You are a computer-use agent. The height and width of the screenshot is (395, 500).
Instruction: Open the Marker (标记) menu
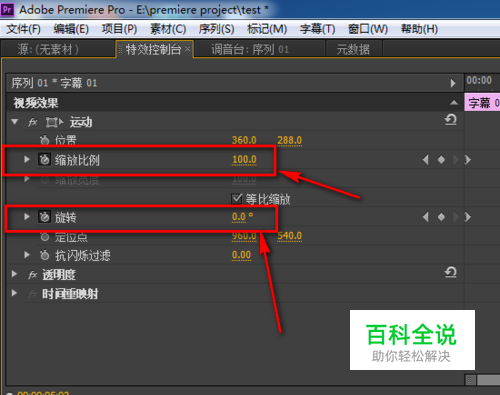tap(267, 29)
